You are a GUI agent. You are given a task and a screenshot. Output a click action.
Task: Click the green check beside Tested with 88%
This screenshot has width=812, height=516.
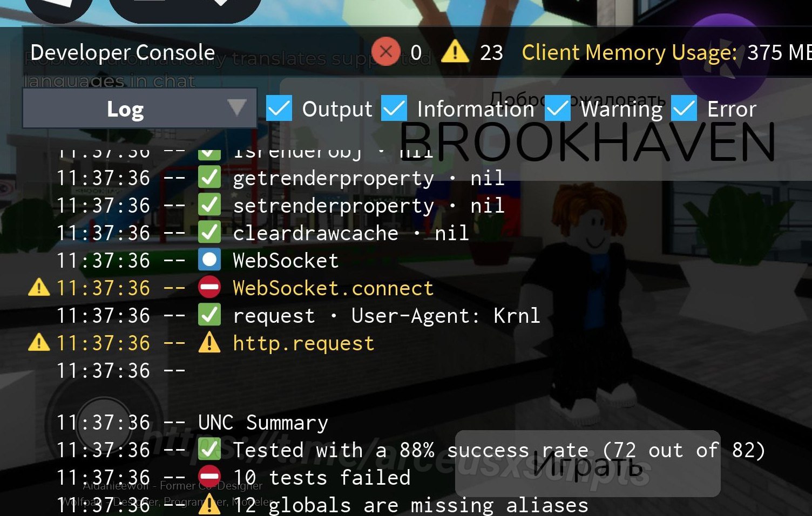coord(209,450)
